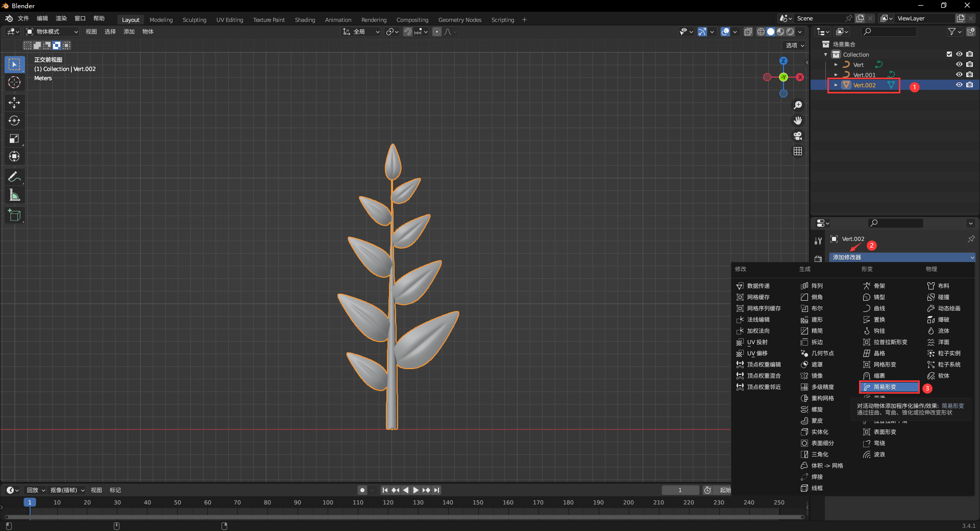The height and width of the screenshot is (531, 980).
Task: Open the 渲染 menu
Action: tap(61, 18)
